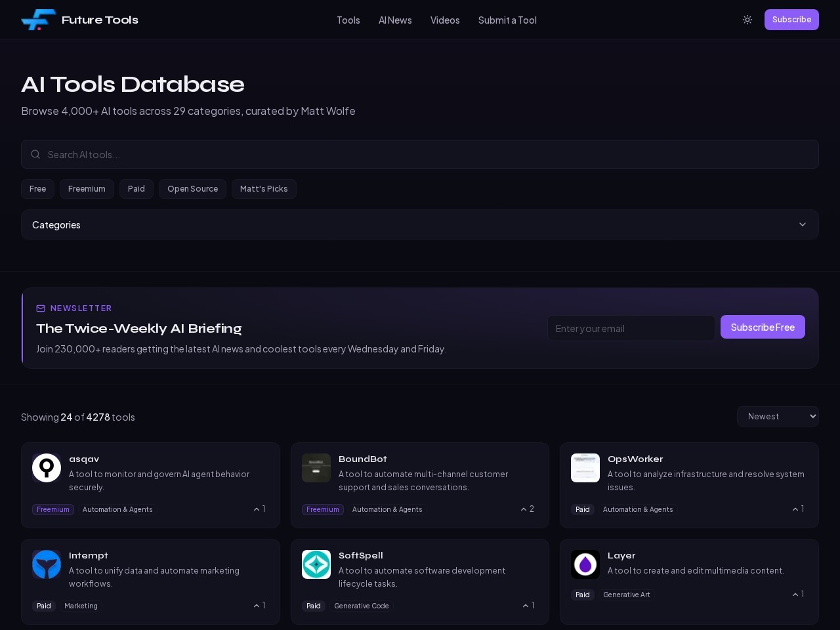Click the Future Tools logo icon

coord(38,20)
